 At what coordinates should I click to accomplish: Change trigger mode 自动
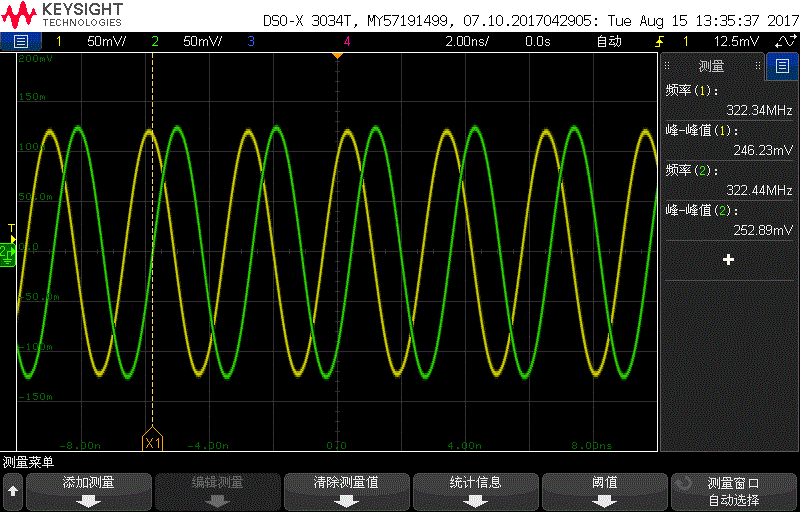[609, 42]
